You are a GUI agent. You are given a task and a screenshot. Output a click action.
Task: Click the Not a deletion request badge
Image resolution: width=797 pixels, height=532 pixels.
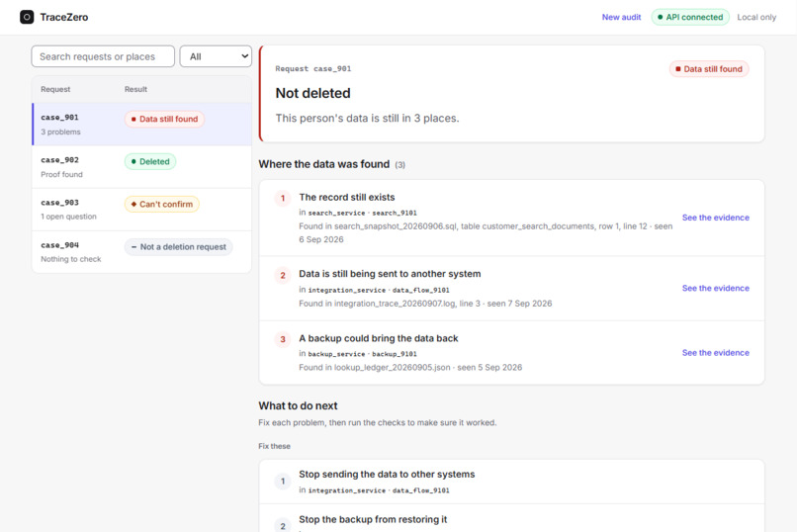click(178, 247)
